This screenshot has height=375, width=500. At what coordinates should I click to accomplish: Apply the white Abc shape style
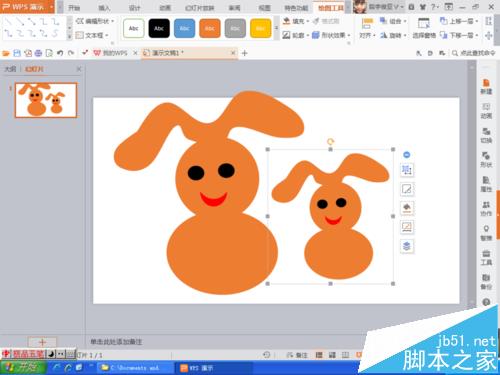[134, 28]
